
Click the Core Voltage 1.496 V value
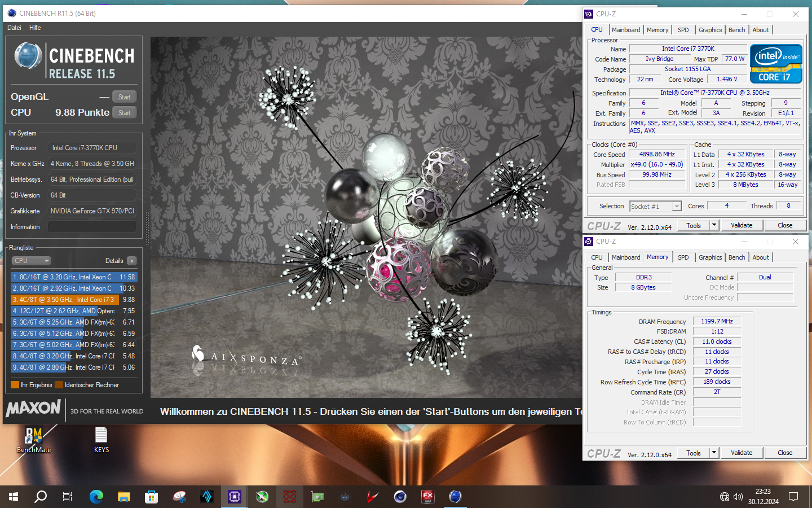click(727, 80)
